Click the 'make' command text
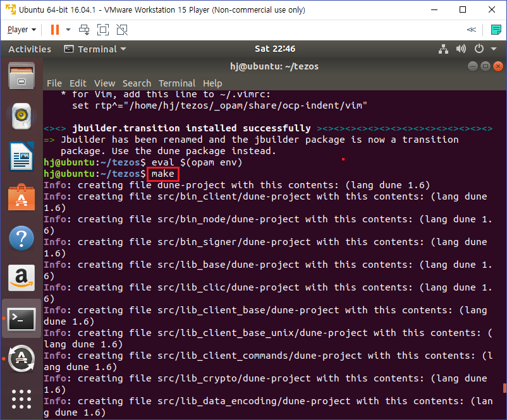The width and height of the screenshot is (507, 420). coord(163,174)
